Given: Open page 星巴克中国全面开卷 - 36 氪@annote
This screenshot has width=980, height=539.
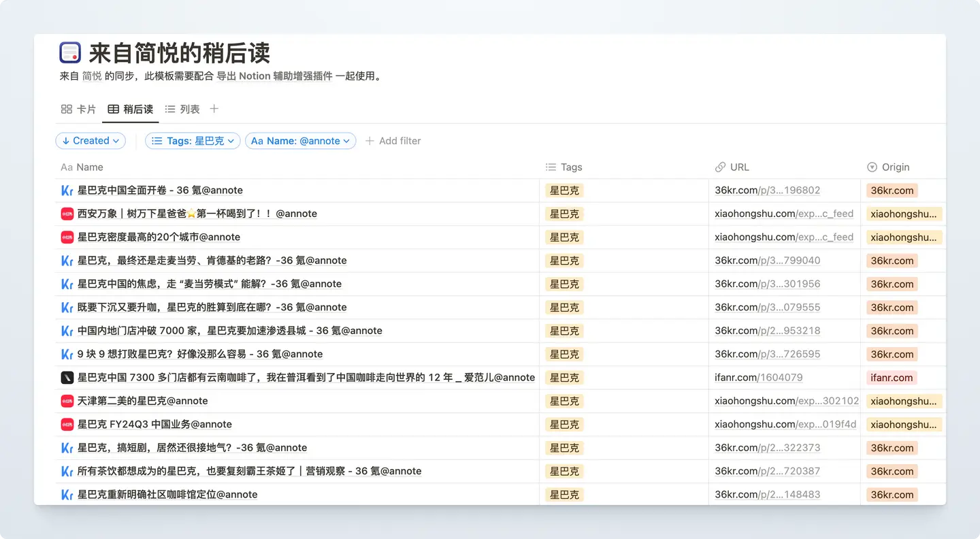Looking at the screenshot, I should (x=160, y=191).
